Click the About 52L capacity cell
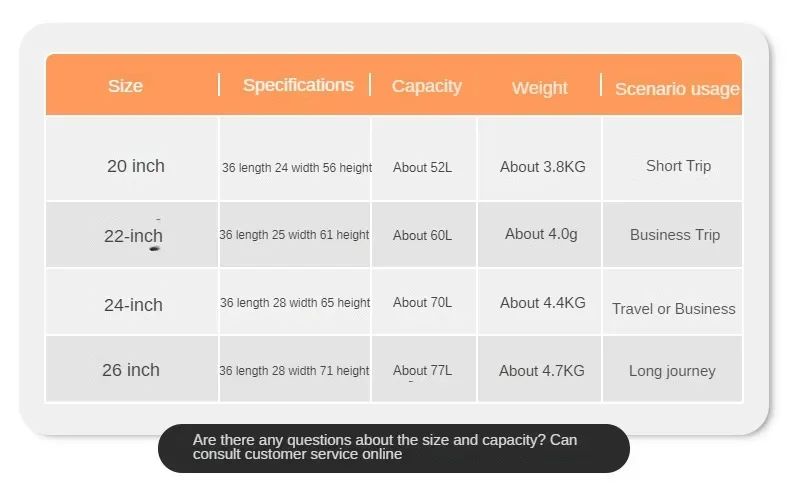 [x=422, y=168]
